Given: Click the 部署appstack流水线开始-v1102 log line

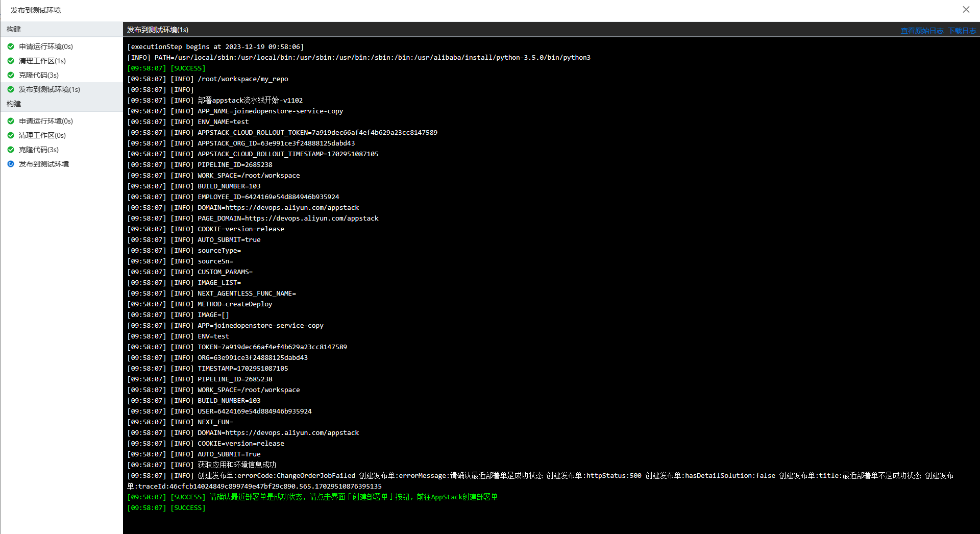Looking at the screenshot, I should 215,100.
